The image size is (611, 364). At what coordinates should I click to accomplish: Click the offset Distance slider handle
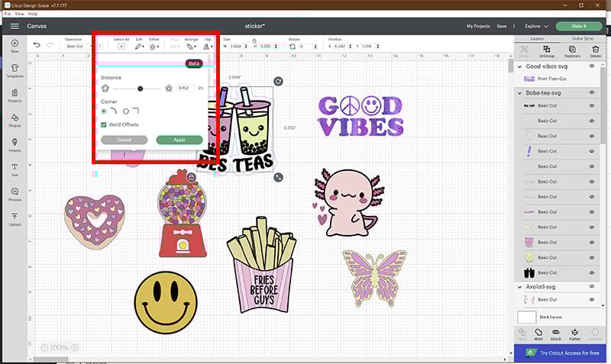tap(140, 89)
